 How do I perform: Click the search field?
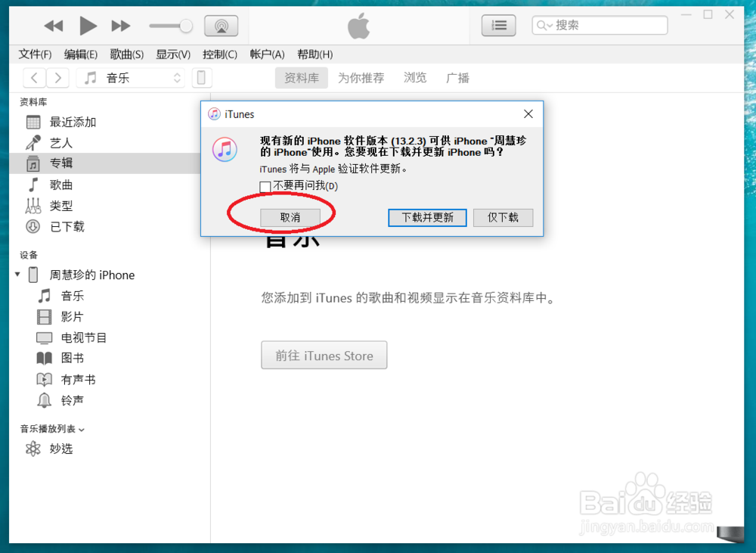click(x=600, y=25)
